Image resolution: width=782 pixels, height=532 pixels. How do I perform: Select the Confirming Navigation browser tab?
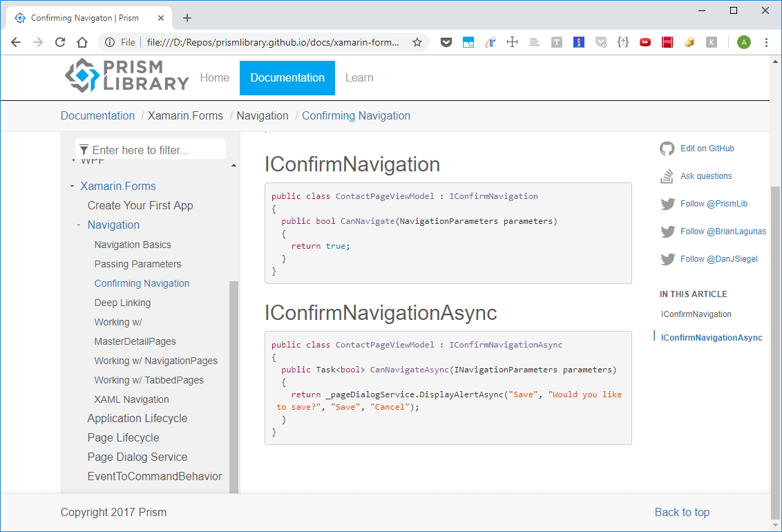[89, 18]
